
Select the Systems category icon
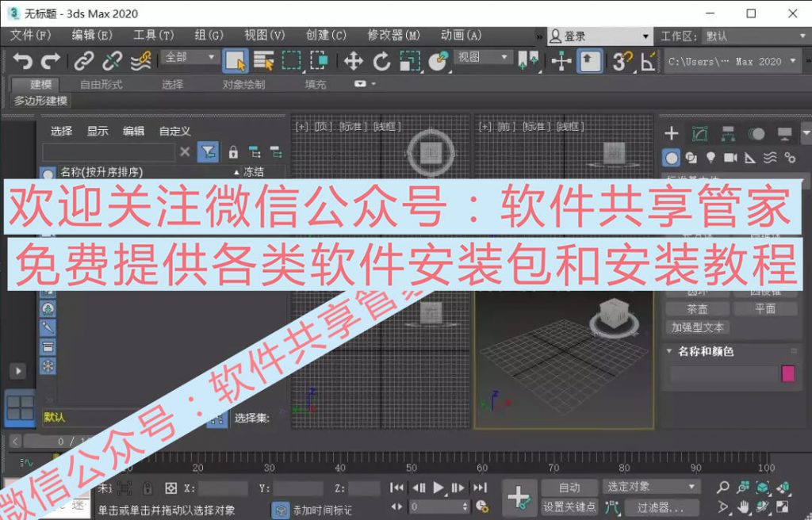click(x=790, y=158)
